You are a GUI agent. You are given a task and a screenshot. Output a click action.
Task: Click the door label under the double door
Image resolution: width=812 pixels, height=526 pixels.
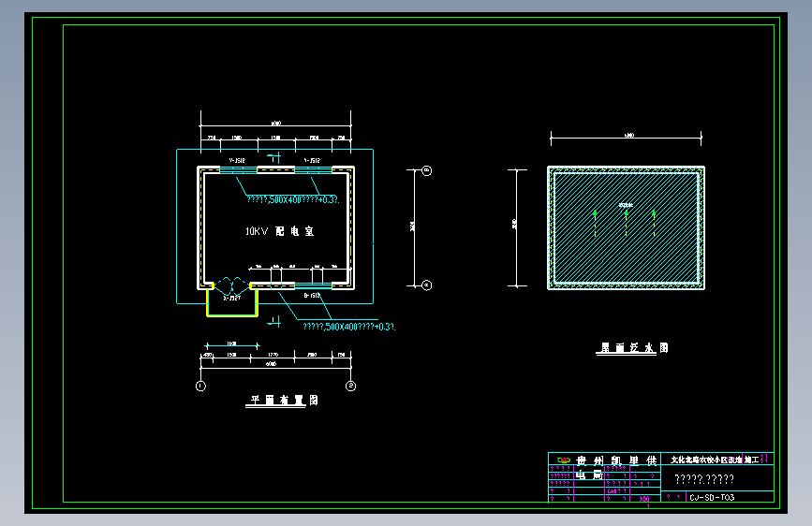tap(232, 299)
